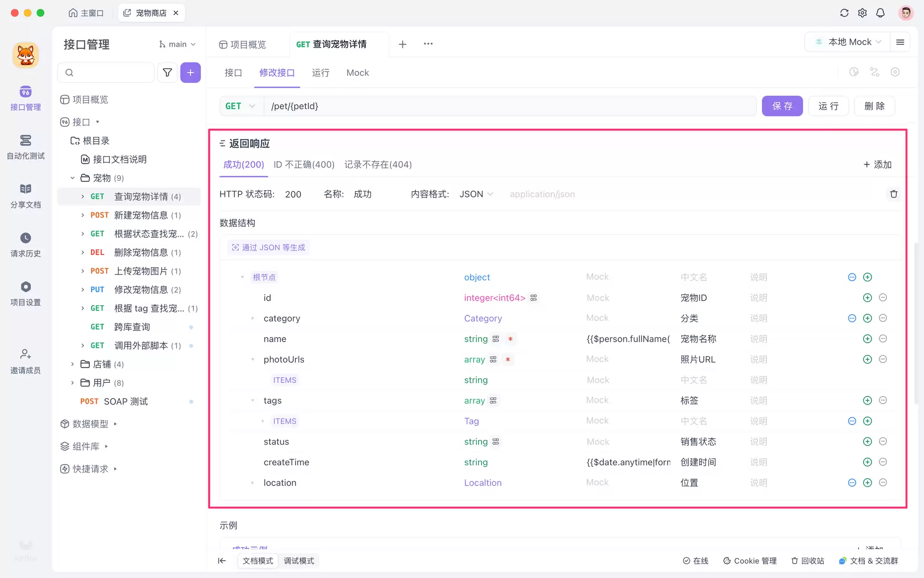Viewport: 924px width, 578px height.
Task: Open the hamburger menu beside 本地 Mock
Action: (x=900, y=42)
